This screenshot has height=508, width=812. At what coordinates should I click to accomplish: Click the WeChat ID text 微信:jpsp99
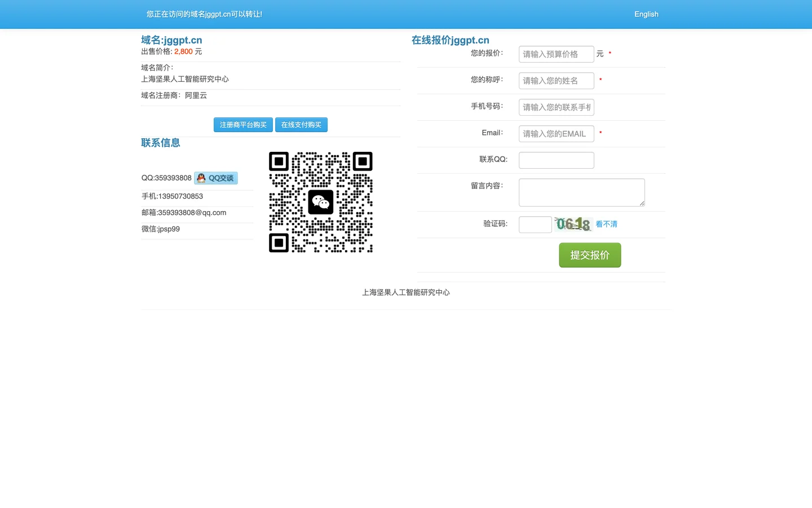pyautogui.click(x=161, y=229)
